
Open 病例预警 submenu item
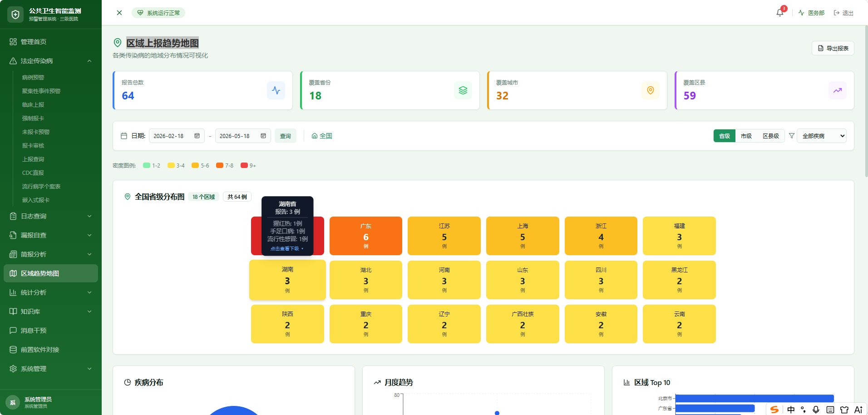[x=33, y=78]
